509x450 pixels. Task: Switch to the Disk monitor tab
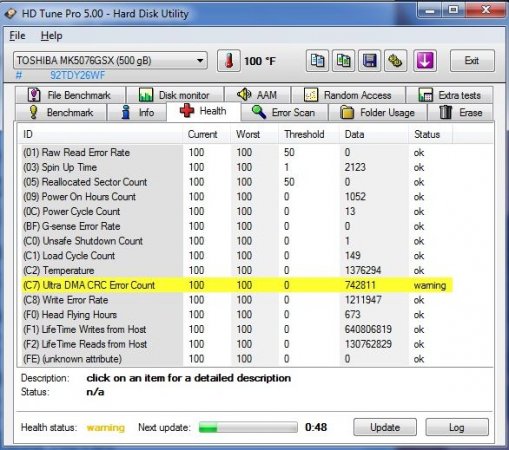pos(175,95)
